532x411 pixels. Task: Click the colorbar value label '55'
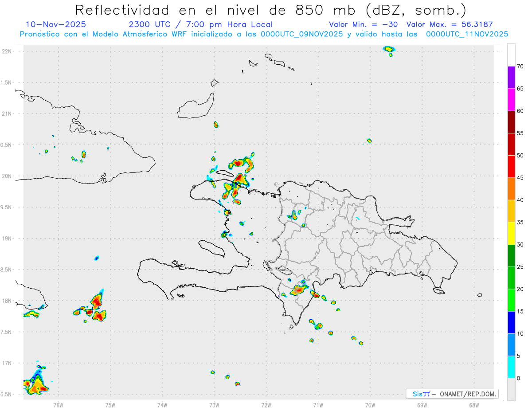point(520,133)
